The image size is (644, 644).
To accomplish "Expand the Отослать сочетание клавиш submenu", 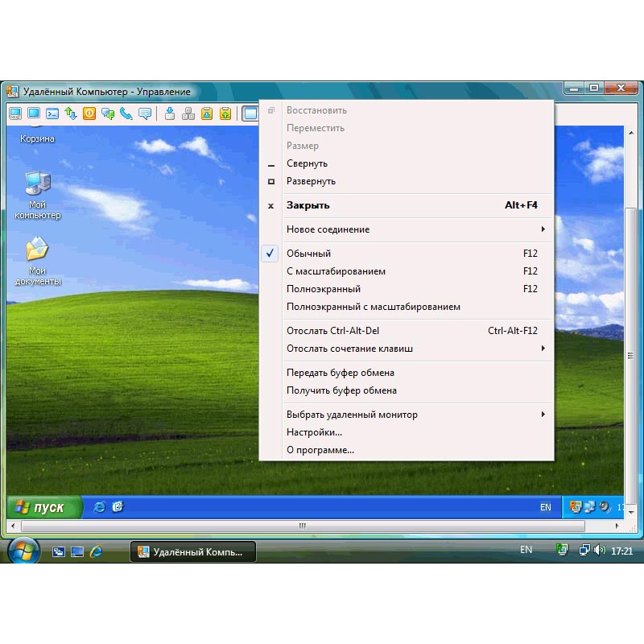I will click(x=407, y=349).
